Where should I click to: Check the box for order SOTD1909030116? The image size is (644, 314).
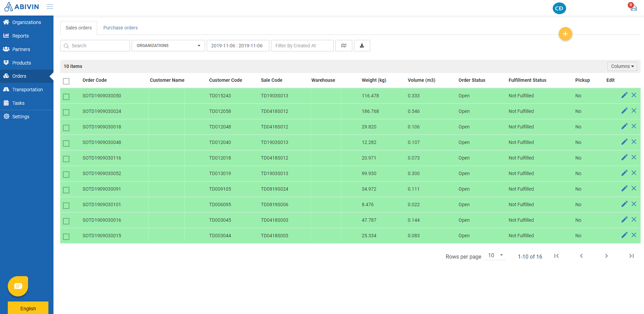[x=66, y=159]
